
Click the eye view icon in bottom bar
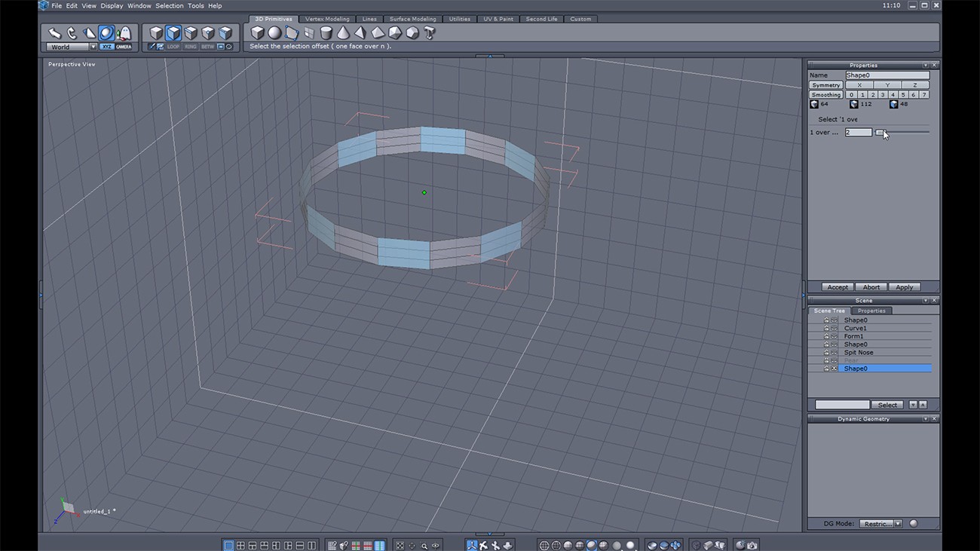coord(436,545)
